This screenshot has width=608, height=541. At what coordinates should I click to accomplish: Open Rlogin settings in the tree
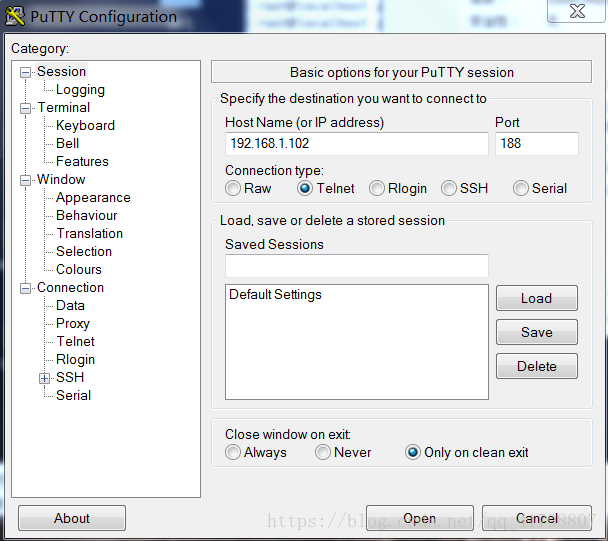click(x=75, y=360)
